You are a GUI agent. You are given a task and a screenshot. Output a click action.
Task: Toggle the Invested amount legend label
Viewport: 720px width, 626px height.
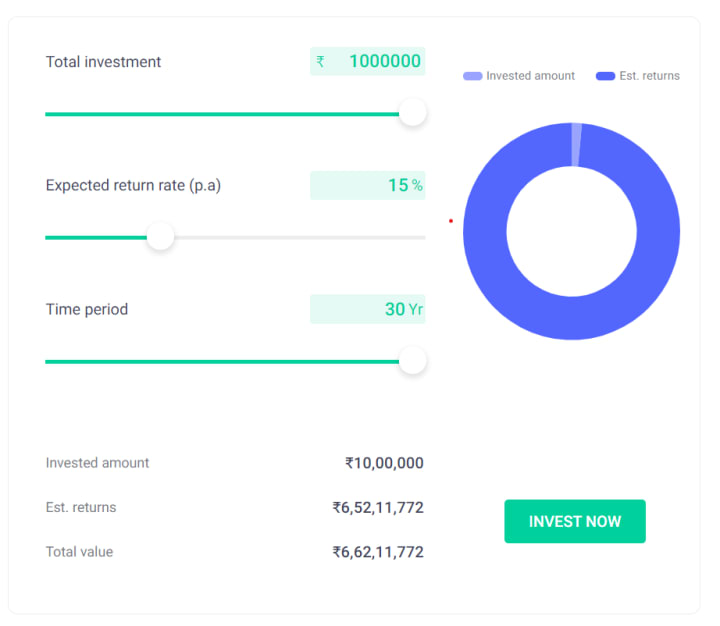pos(530,76)
